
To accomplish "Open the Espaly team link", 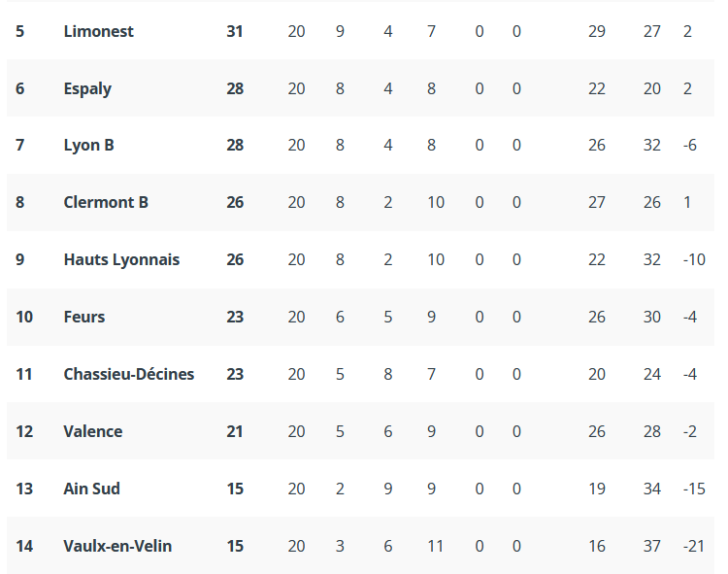I will pos(87,88).
